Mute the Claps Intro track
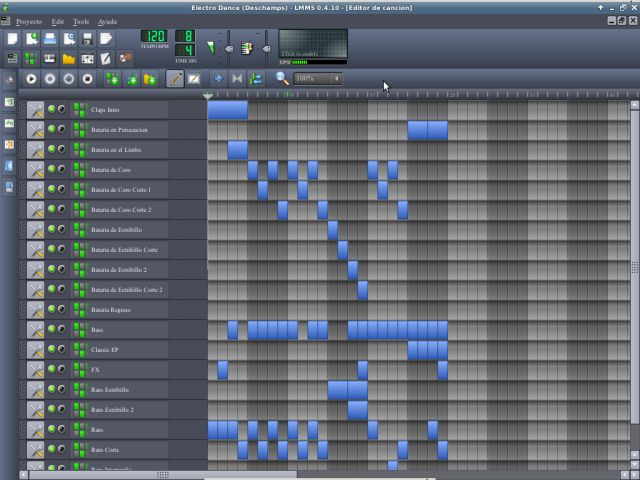 pos(51,109)
